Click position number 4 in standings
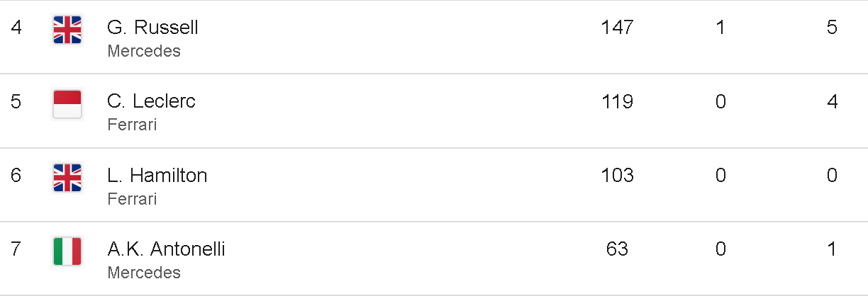The width and height of the screenshot is (868, 296). coord(16,28)
